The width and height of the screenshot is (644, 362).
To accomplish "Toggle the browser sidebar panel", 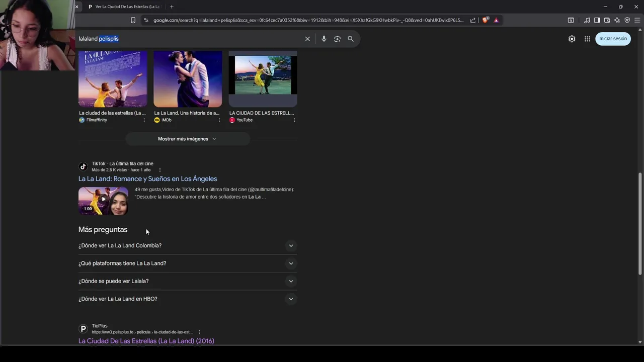I will coord(597,20).
